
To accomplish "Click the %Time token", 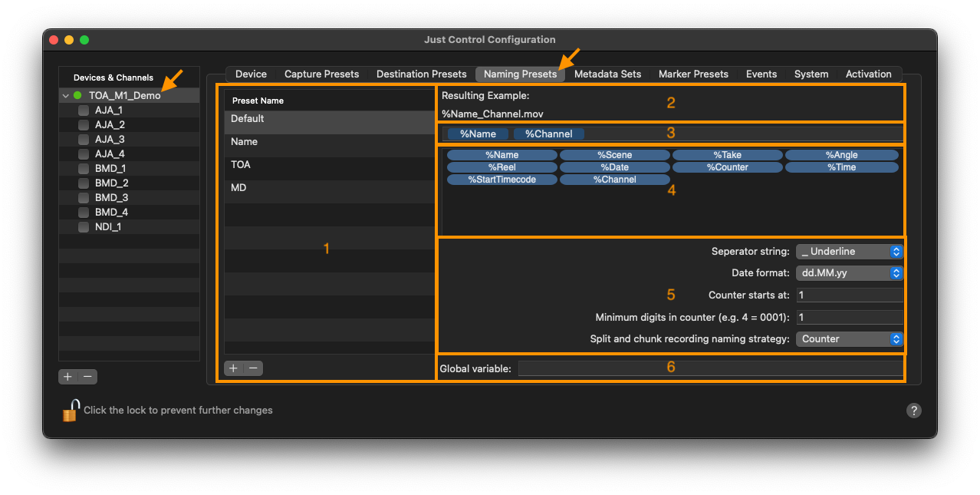I will (x=841, y=167).
